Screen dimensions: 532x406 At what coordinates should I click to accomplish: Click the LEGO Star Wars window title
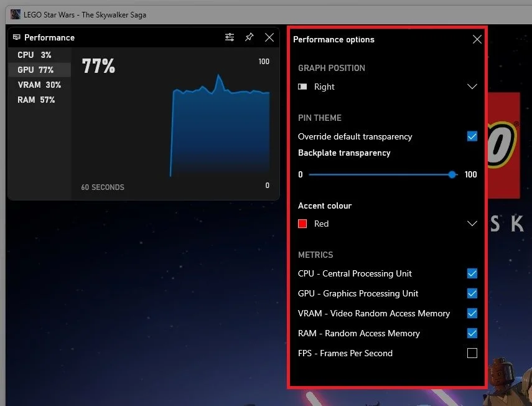85,14
